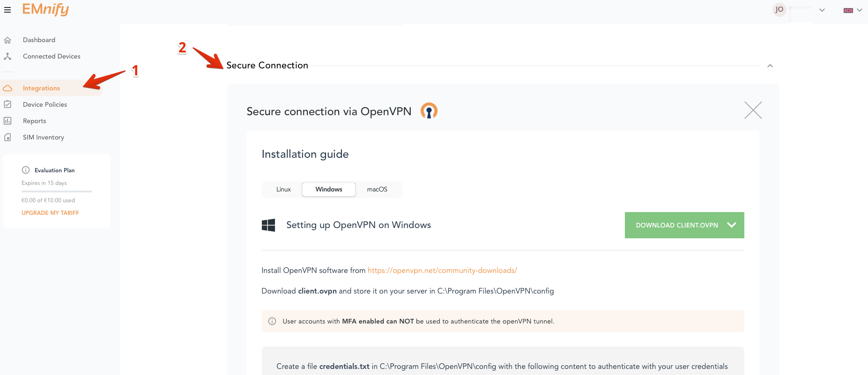Open the user account dropdown

[822, 10]
